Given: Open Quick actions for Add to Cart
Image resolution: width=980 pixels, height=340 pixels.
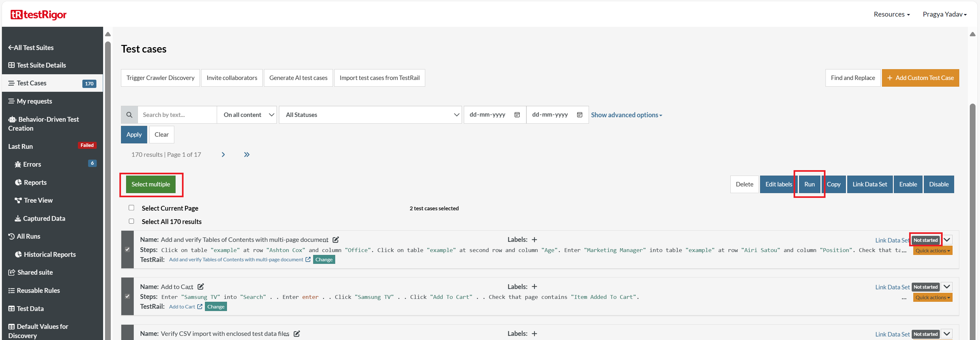Looking at the screenshot, I should click(x=932, y=297).
